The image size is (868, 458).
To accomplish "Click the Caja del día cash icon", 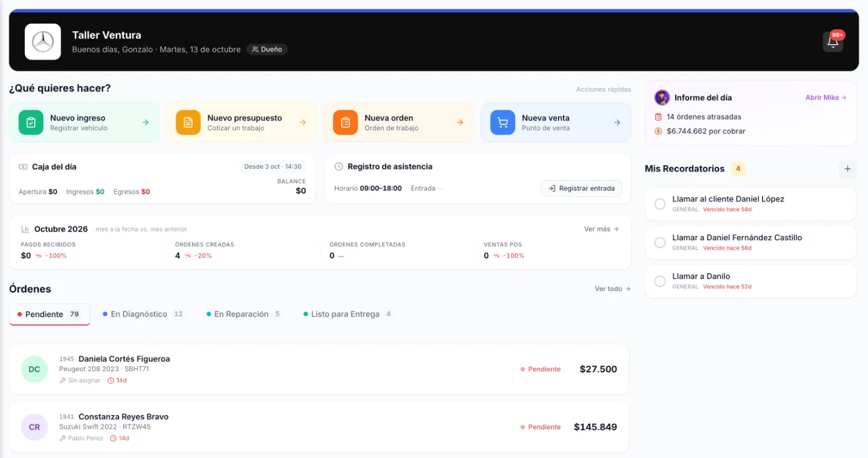I will tap(23, 167).
